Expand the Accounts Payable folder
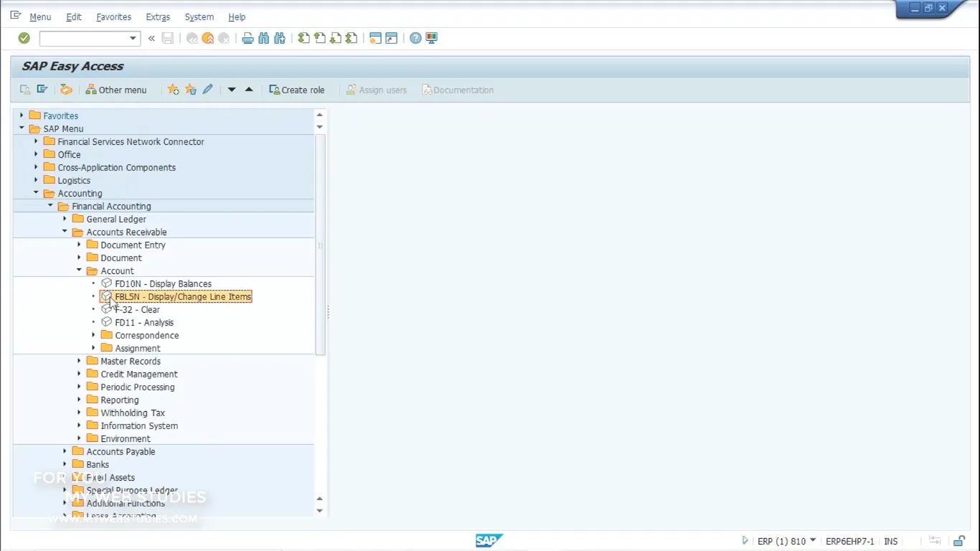This screenshot has height=551, width=980. pos(65,451)
